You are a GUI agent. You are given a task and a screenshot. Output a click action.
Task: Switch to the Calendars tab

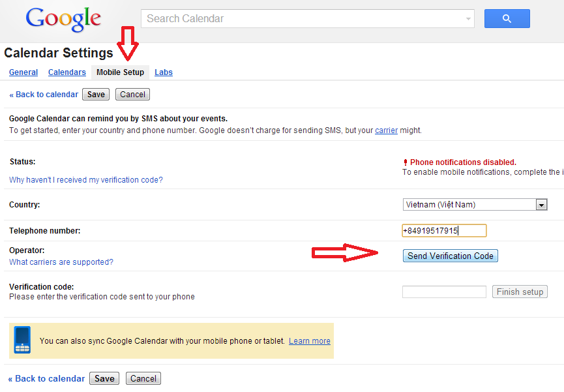click(x=67, y=72)
